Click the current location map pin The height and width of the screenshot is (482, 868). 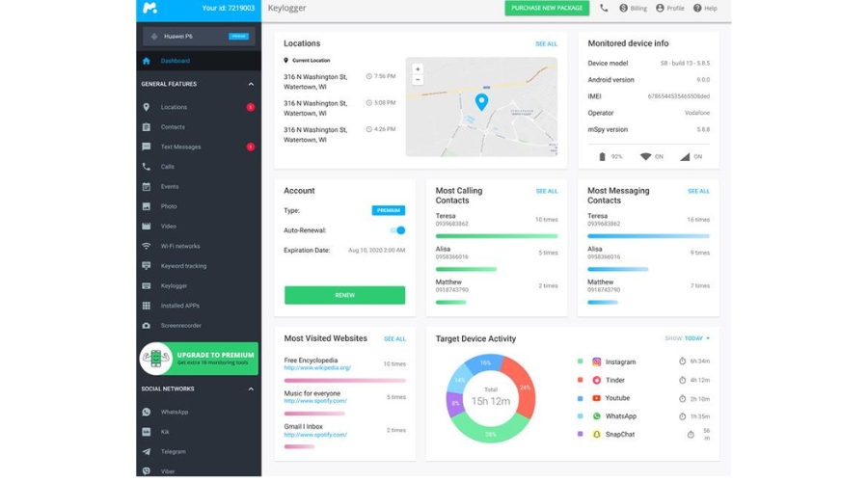[481, 101]
